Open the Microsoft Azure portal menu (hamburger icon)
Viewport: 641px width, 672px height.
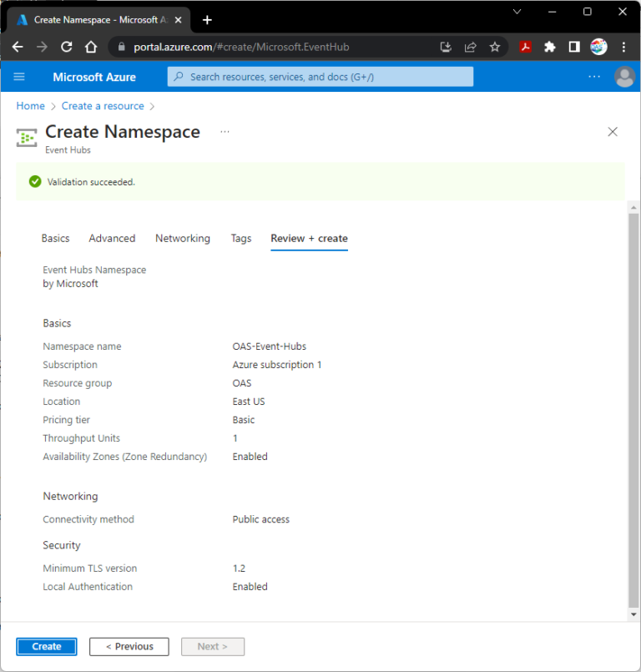coord(19,76)
